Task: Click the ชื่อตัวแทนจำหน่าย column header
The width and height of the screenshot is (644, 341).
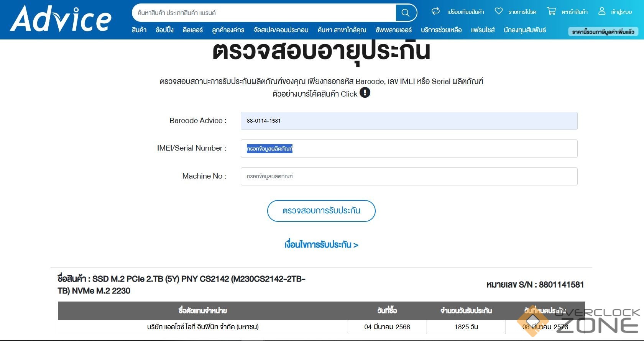Action: (x=203, y=311)
